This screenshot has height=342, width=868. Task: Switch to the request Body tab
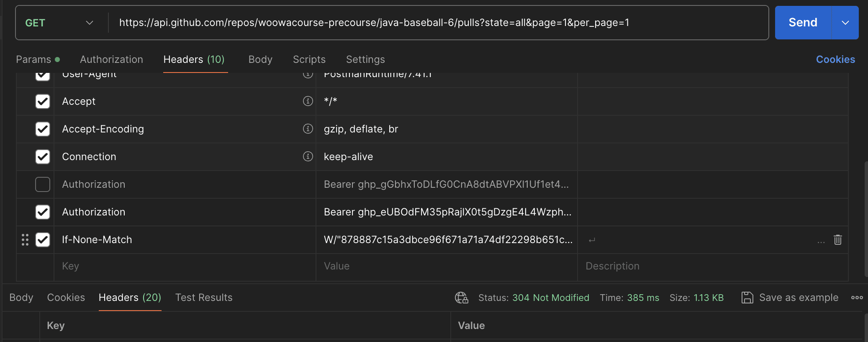260,60
